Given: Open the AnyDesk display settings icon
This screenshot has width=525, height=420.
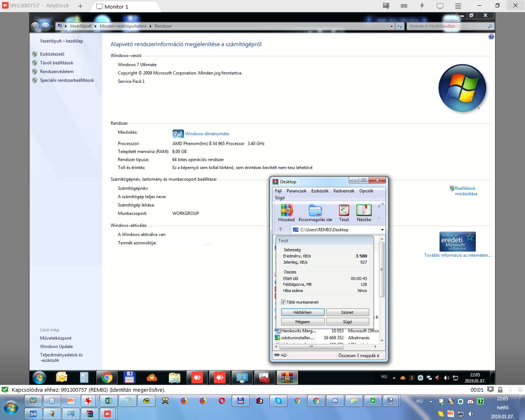Looking at the screenshot, I should point(440,6).
